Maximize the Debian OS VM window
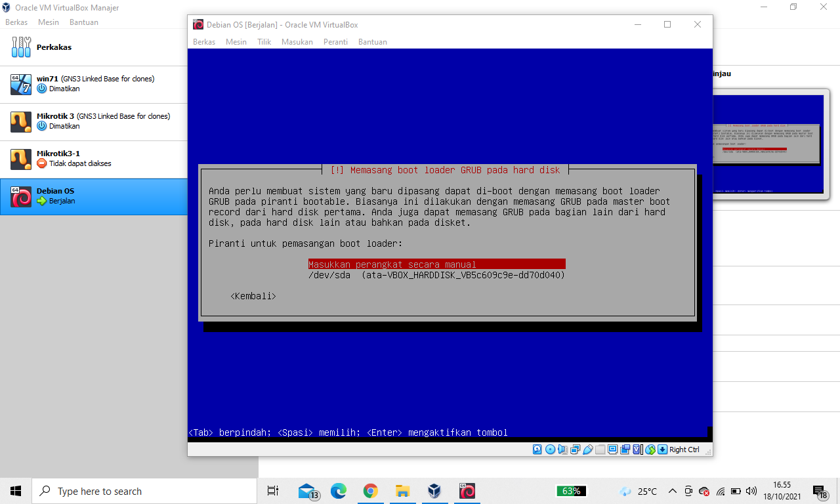The height and width of the screenshot is (504, 840). pos(667,24)
